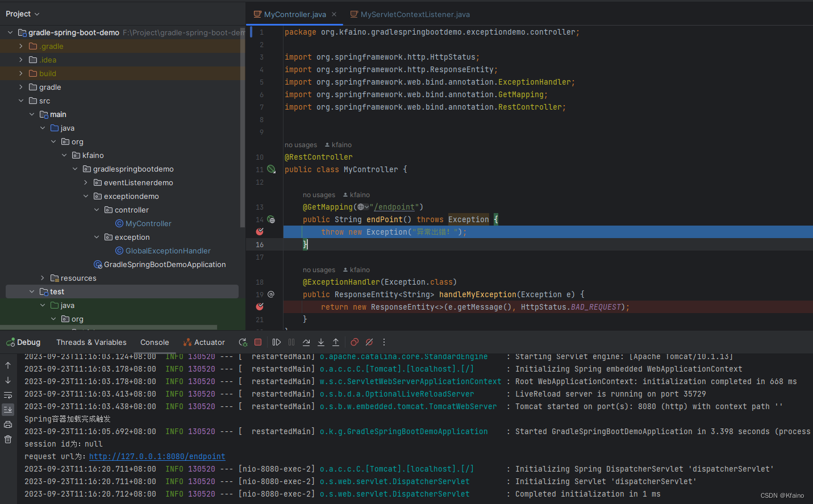Open debug toolbar more options
813x504 pixels.
point(384,342)
